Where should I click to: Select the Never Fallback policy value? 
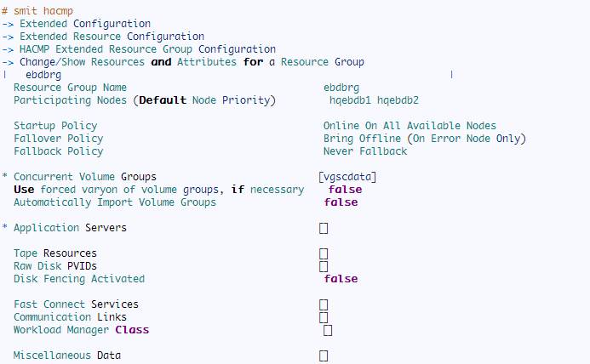click(x=365, y=151)
